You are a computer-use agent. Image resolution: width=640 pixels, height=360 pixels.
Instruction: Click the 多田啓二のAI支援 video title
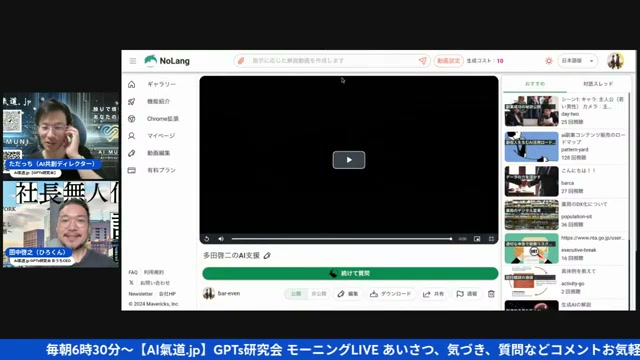click(x=232, y=256)
